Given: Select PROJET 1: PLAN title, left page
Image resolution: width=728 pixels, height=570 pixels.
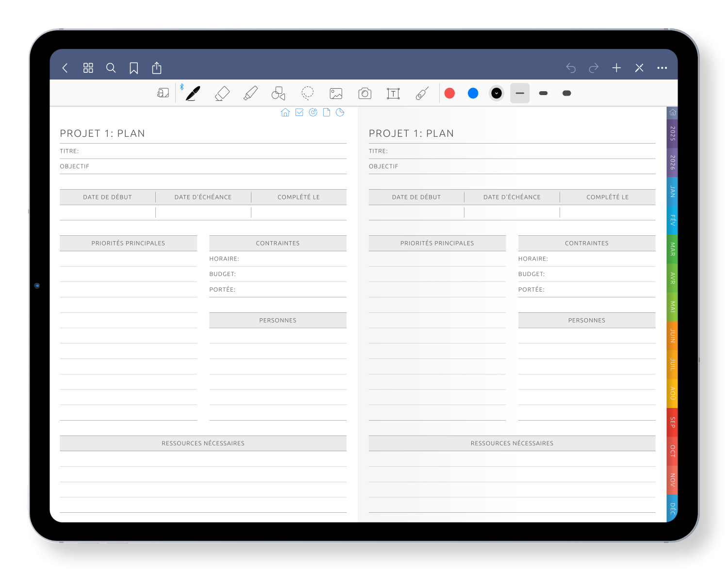Looking at the screenshot, I should coord(102,133).
